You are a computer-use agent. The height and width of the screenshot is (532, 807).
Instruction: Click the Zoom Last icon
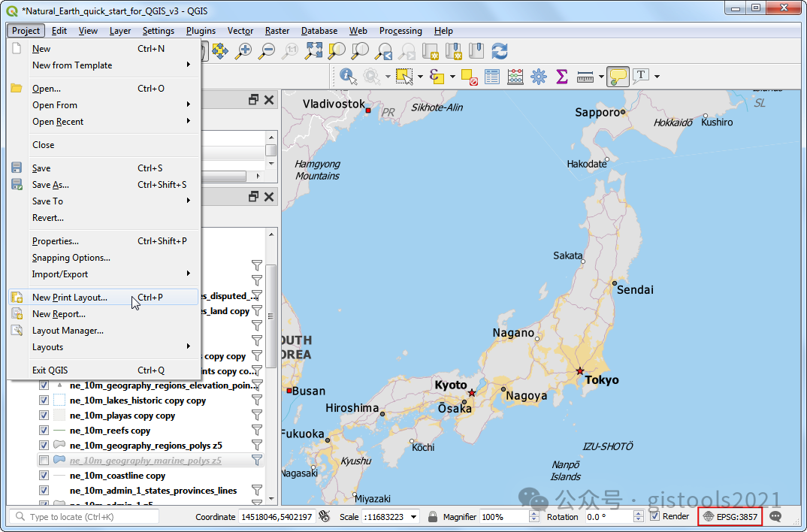pyautogui.click(x=383, y=51)
